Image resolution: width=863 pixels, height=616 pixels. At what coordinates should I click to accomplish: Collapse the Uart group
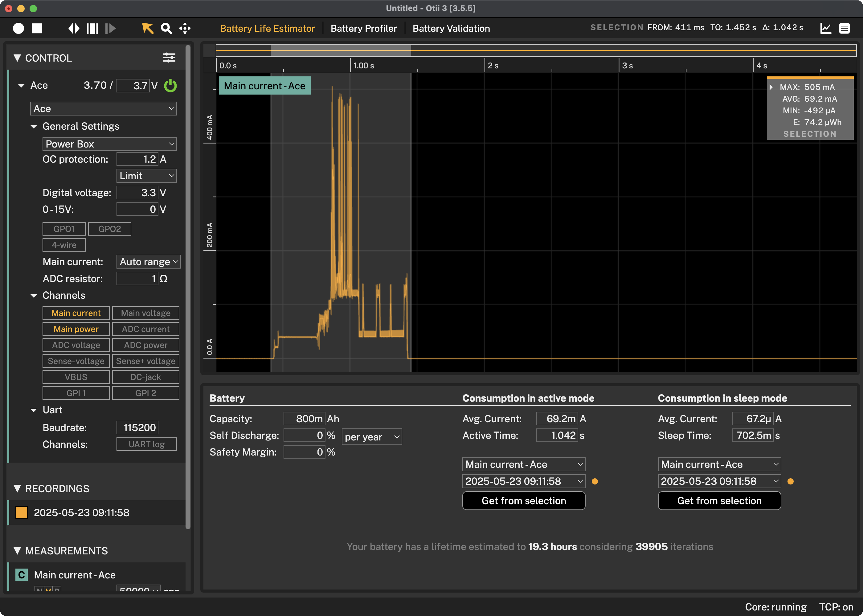(x=34, y=410)
